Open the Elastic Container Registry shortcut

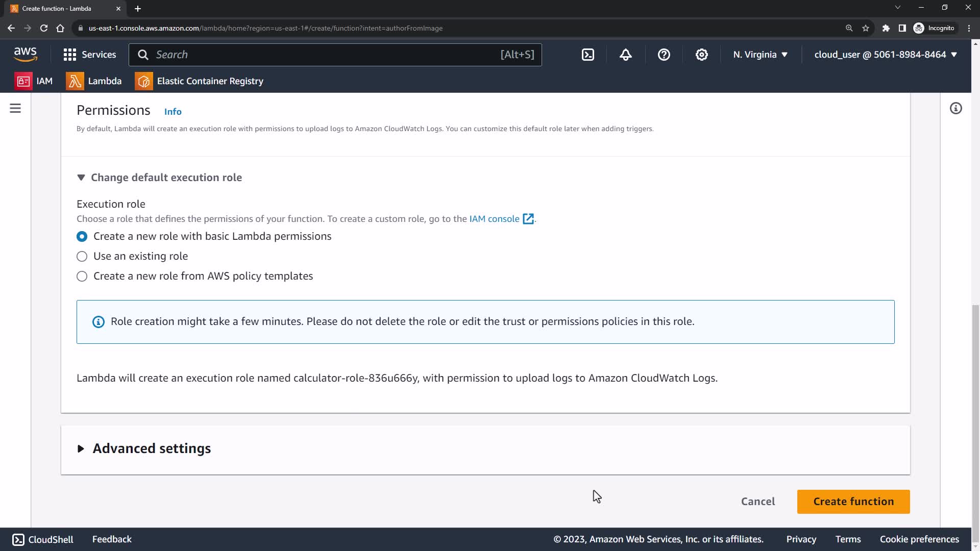[x=199, y=81]
